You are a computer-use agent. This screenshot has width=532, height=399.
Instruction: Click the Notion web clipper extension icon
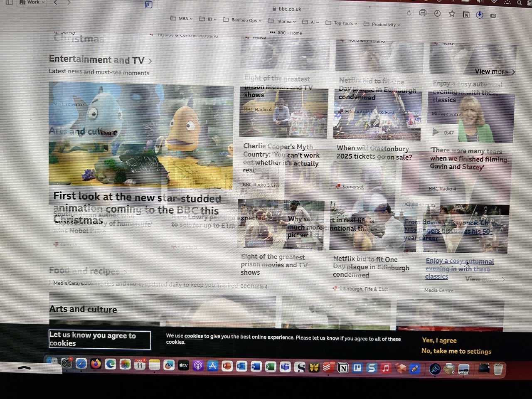click(x=466, y=15)
